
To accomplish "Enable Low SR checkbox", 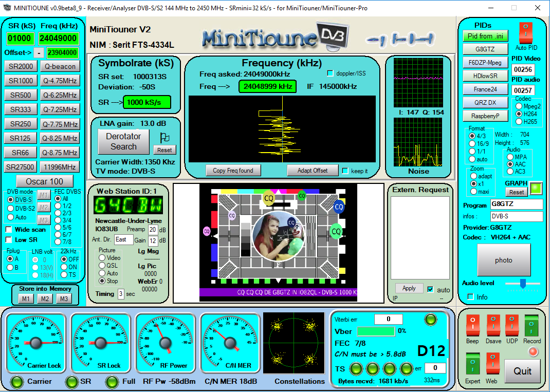I will point(9,240).
